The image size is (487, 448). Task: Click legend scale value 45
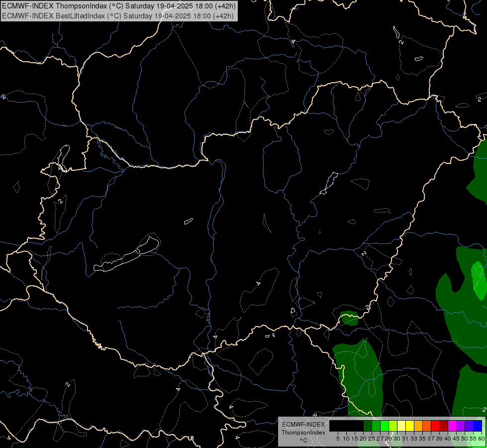point(456,439)
